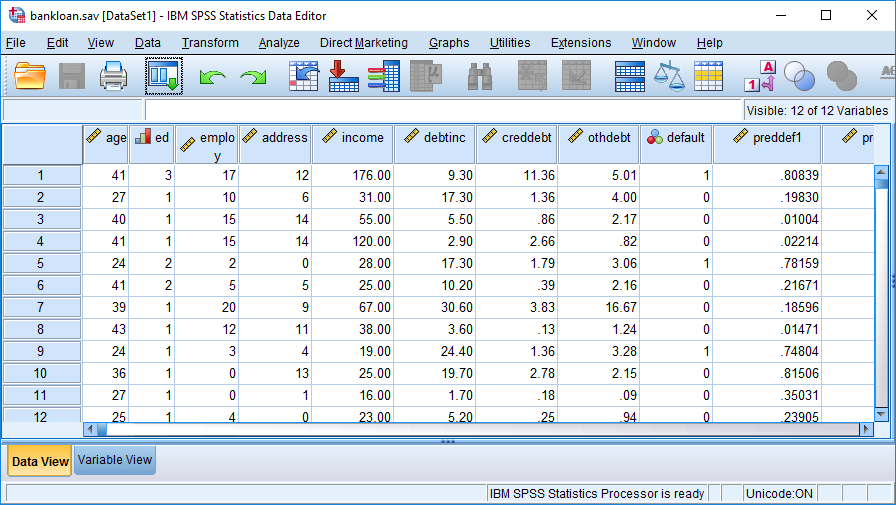Select the income column header
This screenshot has width=896, height=505.
point(353,145)
